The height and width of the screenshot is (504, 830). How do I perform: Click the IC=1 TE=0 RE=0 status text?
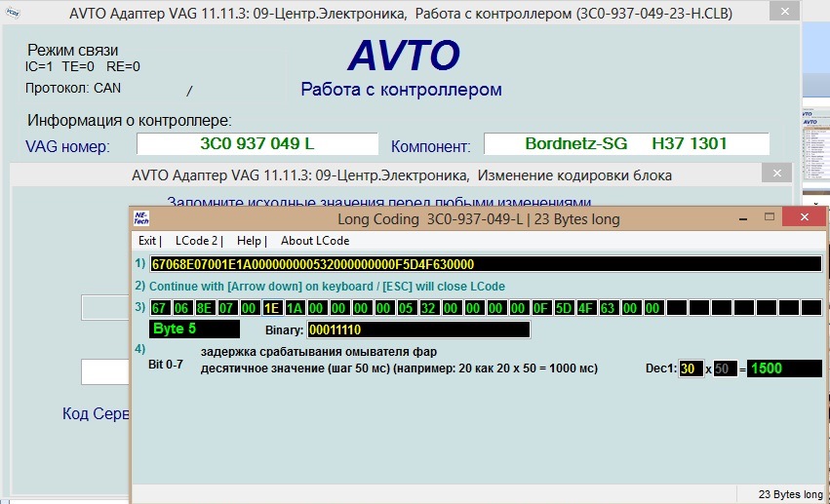coord(83,66)
